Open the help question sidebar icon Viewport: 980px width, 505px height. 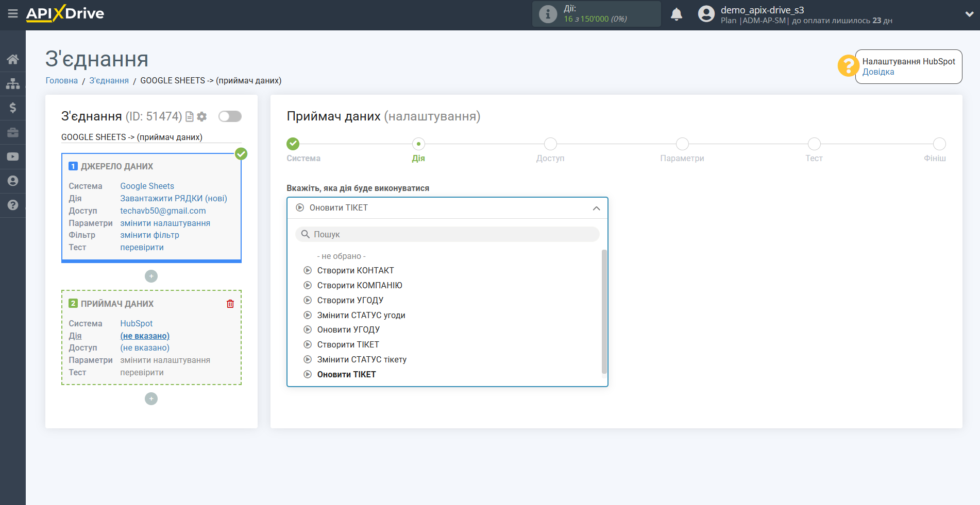[13, 205]
